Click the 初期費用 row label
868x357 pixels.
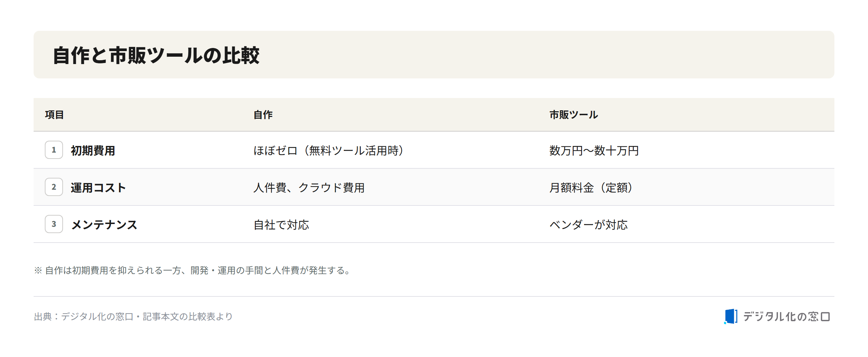point(93,150)
